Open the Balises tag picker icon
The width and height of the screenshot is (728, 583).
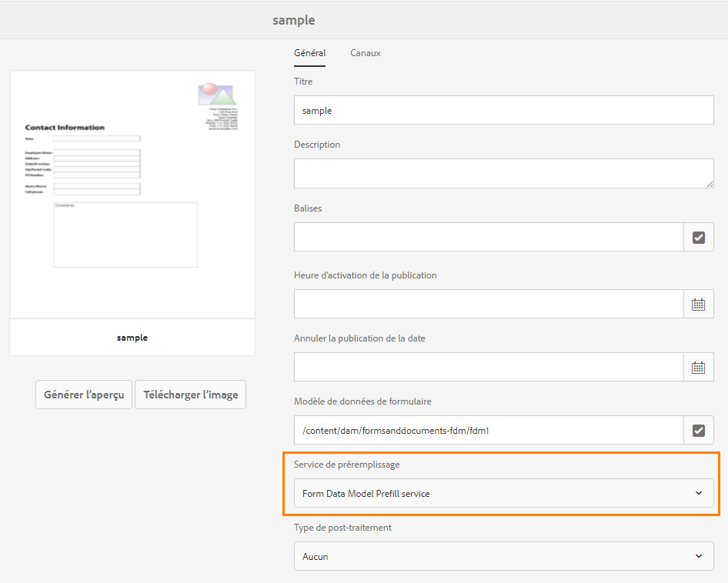click(698, 237)
